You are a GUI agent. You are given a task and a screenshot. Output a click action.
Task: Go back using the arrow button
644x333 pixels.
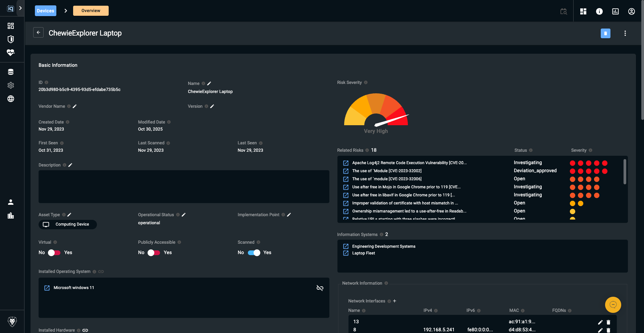coord(38,33)
